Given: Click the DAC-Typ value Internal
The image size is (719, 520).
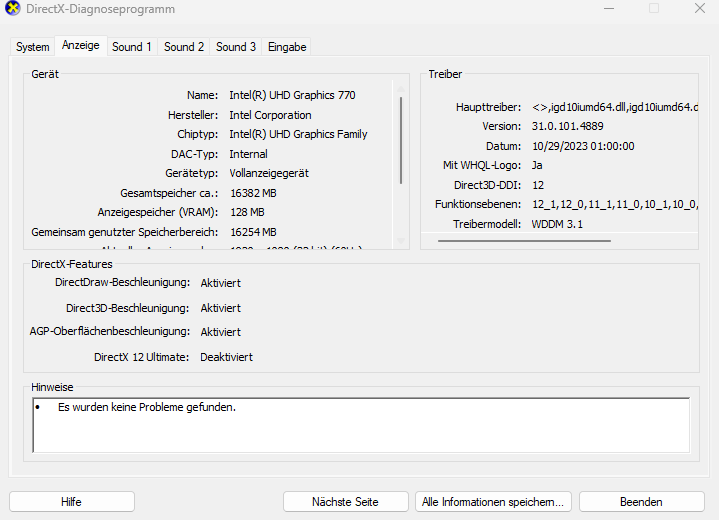Looking at the screenshot, I should pos(248,154).
